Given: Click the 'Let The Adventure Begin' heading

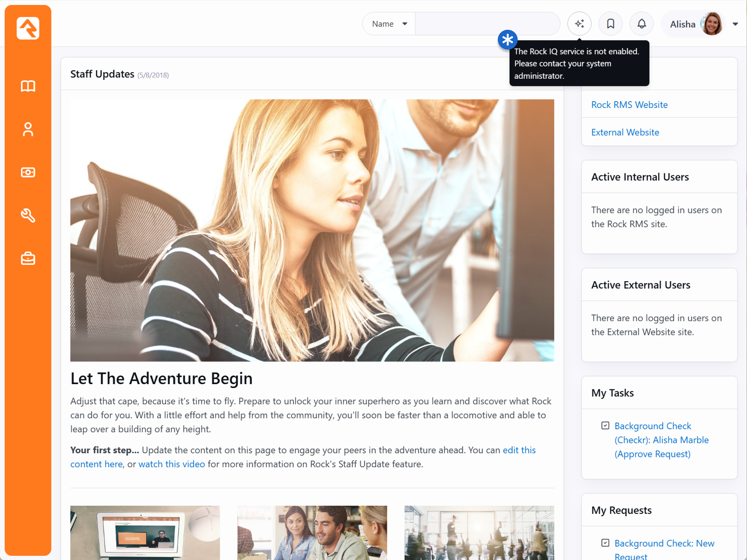Looking at the screenshot, I should click(x=161, y=378).
